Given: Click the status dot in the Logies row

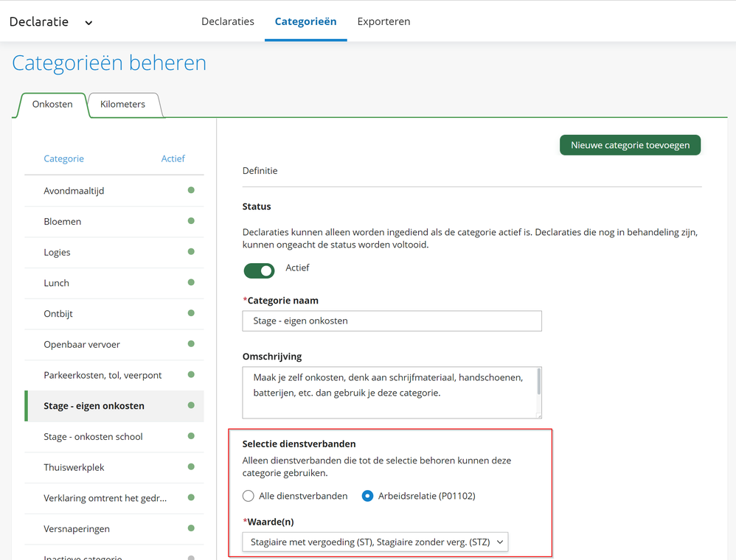Looking at the screenshot, I should (x=191, y=252).
